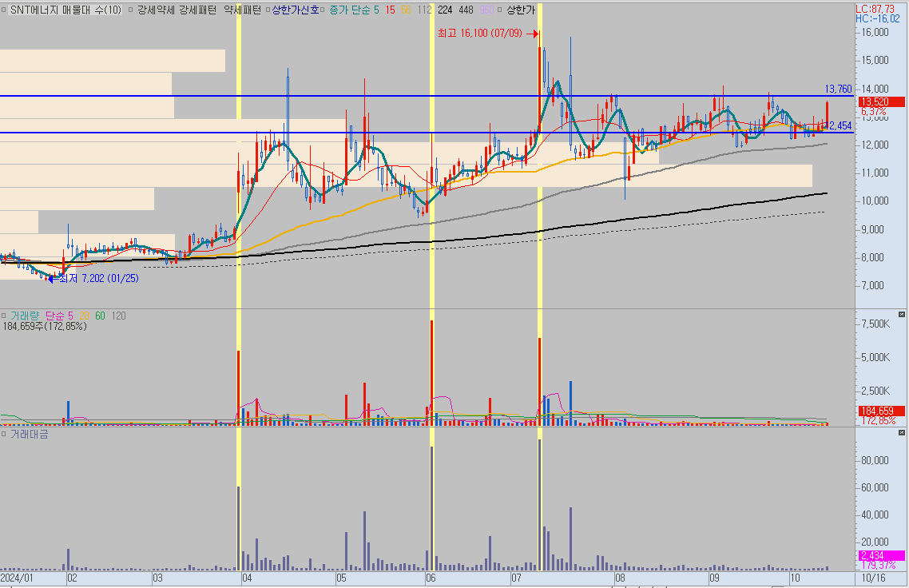
Task: Toggle the checkbox before 거래량 indicator
Action: point(3,316)
